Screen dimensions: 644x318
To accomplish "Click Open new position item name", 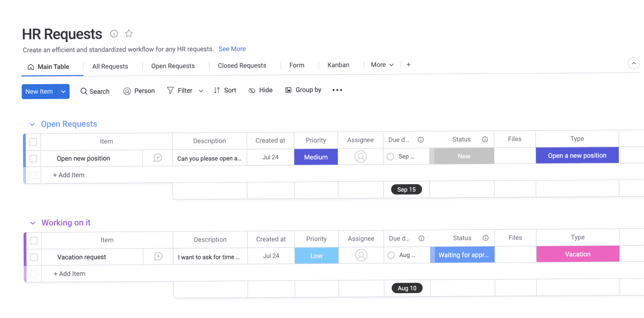I will (84, 158).
